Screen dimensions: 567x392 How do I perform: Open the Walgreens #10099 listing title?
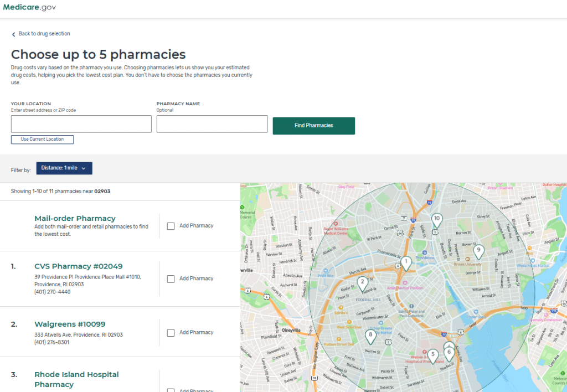point(70,324)
